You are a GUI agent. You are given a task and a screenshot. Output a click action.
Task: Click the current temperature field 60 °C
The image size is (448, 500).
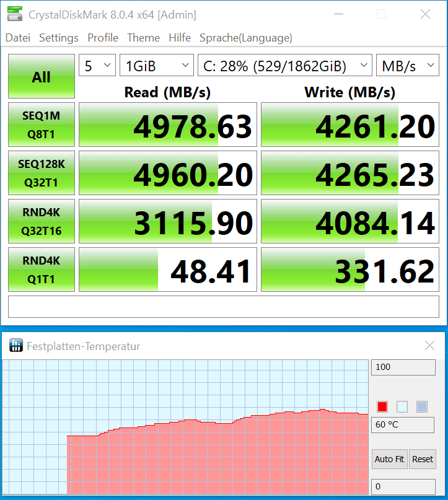(x=403, y=425)
